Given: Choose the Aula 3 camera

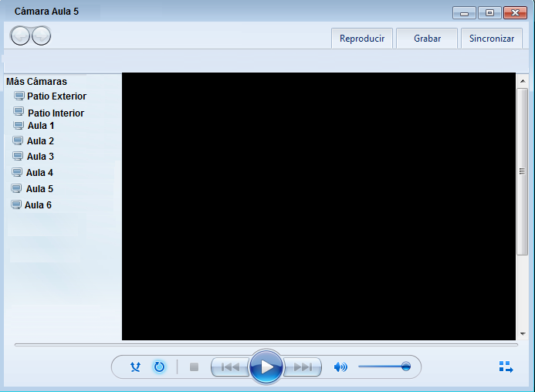Looking at the screenshot, I should click(40, 156).
